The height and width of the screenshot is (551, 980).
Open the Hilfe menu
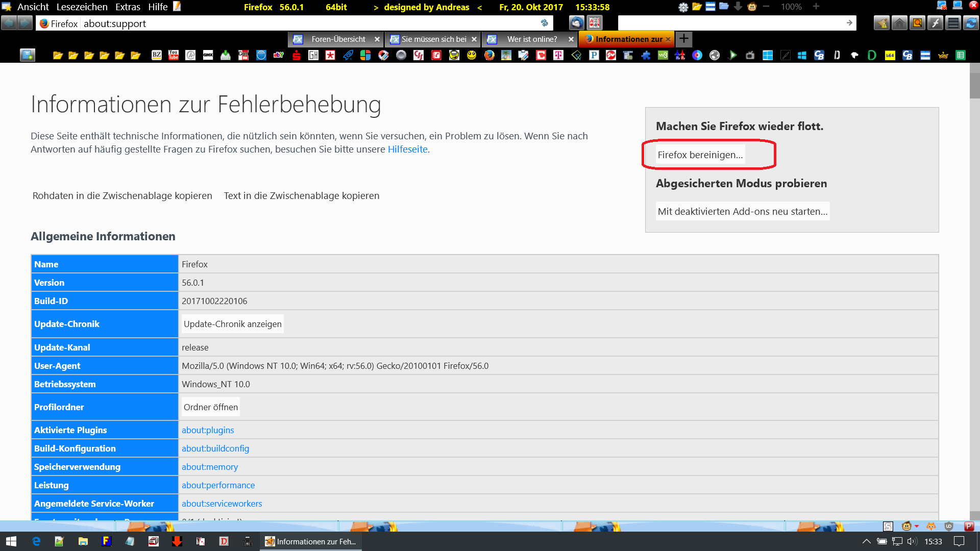pos(158,7)
